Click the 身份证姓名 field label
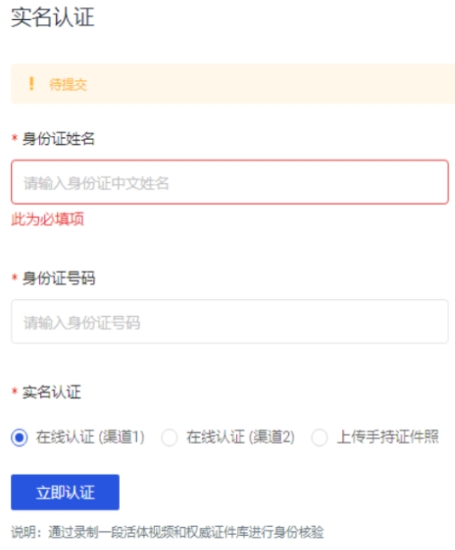Screen dimensions: 455x550 pos(59,139)
